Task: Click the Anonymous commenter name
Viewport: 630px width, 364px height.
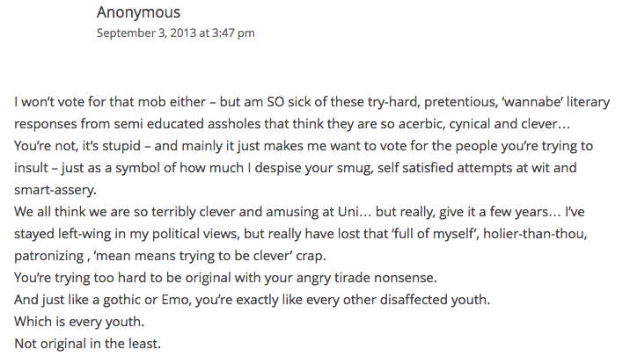Action: [138, 13]
